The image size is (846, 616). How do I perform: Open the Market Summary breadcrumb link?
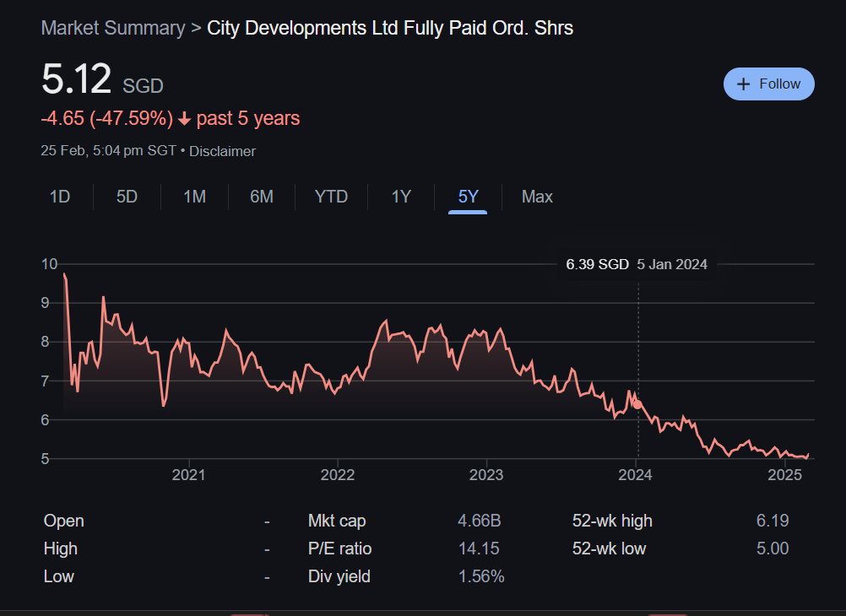pyautogui.click(x=113, y=28)
